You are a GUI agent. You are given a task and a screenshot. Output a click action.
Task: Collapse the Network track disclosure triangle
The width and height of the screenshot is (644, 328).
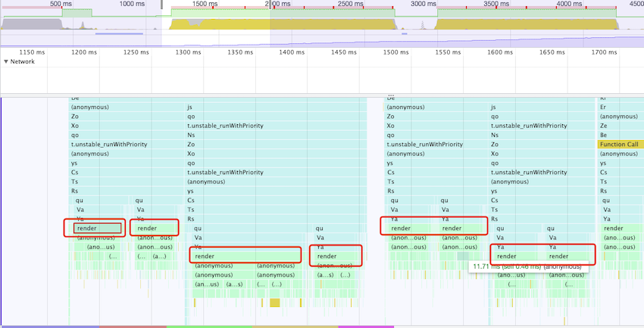pyautogui.click(x=6, y=61)
